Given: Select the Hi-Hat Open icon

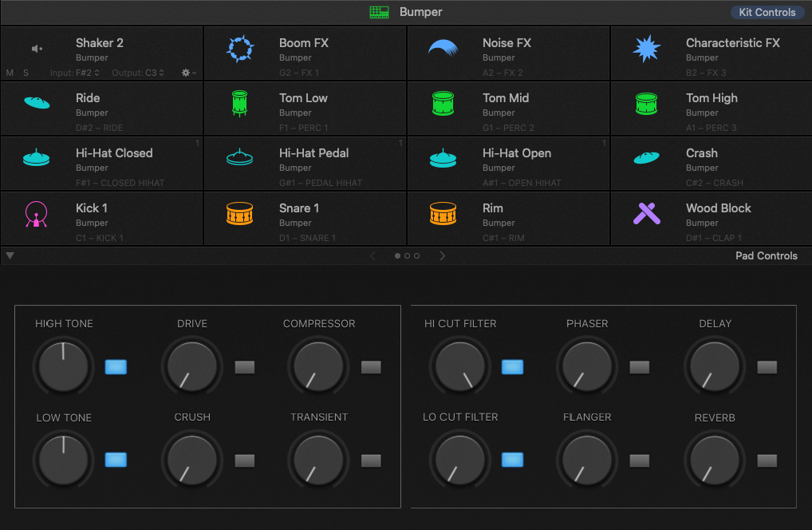Looking at the screenshot, I should (x=443, y=158).
